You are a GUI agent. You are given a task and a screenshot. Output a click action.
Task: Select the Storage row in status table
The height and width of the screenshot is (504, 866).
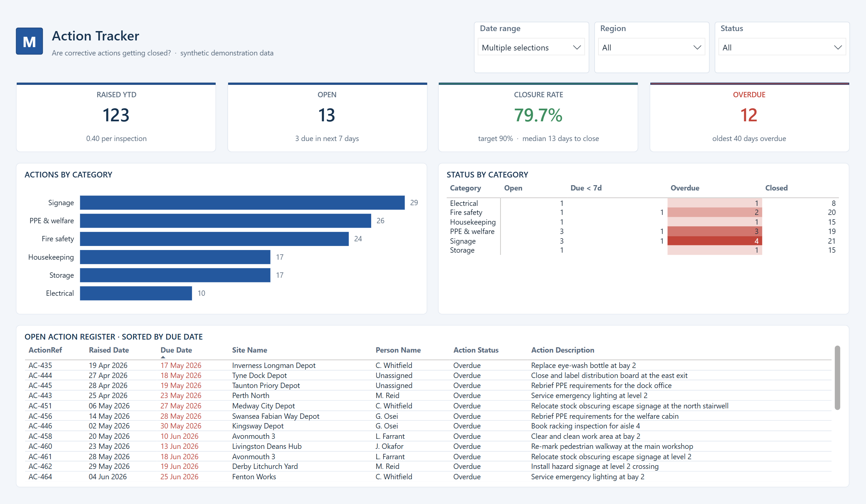[x=643, y=250]
